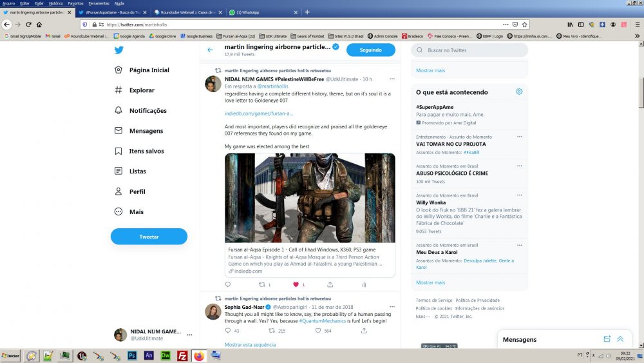Click the Twitter bird logo

pyautogui.click(x=118, y=50)
